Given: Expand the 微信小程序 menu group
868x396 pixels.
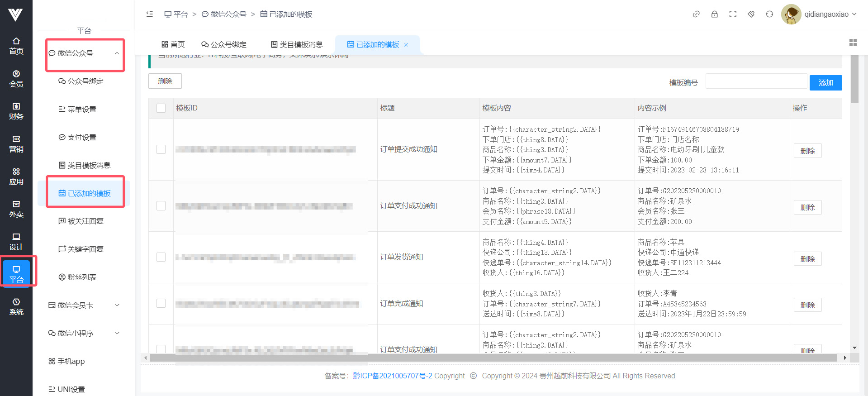Looking at the screenshot, I should pos(84,333).
